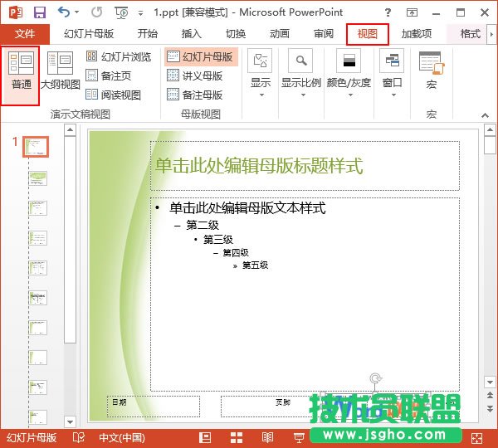This screenshot has width=498, height=448.
Task: Click Slide Show icon in status bar
Action: click(299, 438)
